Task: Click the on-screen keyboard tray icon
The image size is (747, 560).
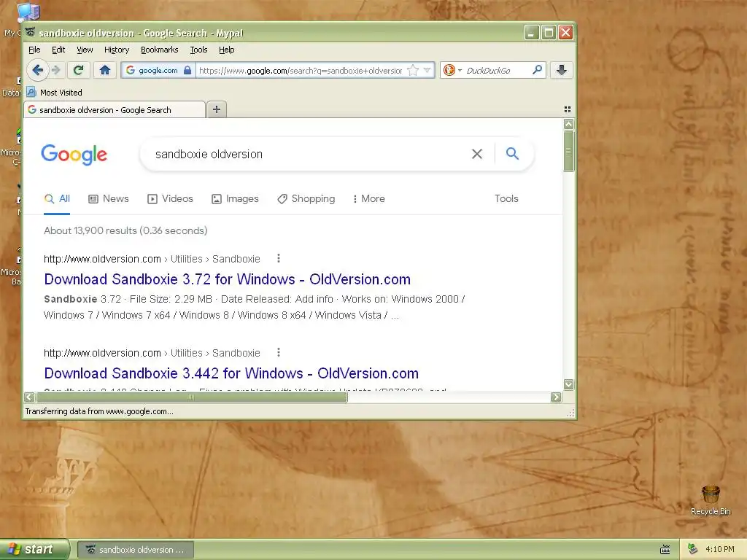Action: [x=665, y=550]
